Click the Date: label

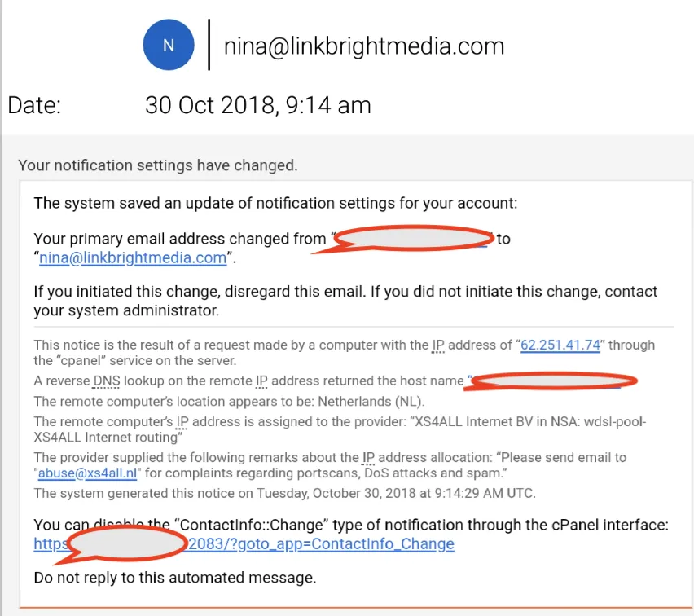click(x=34, y=105)
